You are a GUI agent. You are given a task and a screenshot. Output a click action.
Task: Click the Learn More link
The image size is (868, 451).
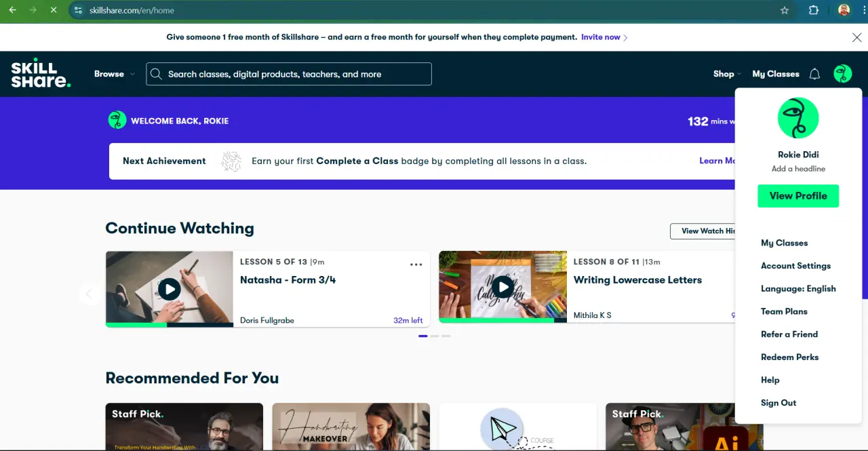717,161
